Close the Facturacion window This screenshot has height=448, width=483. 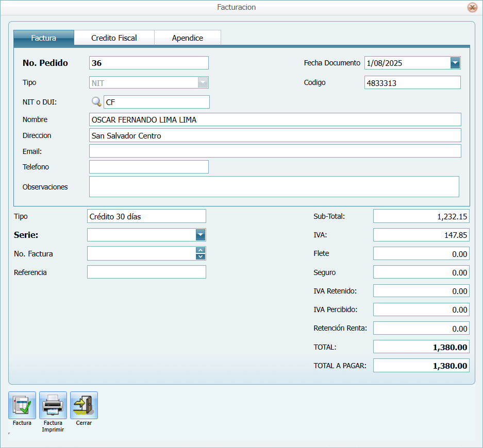click(472, 7)
